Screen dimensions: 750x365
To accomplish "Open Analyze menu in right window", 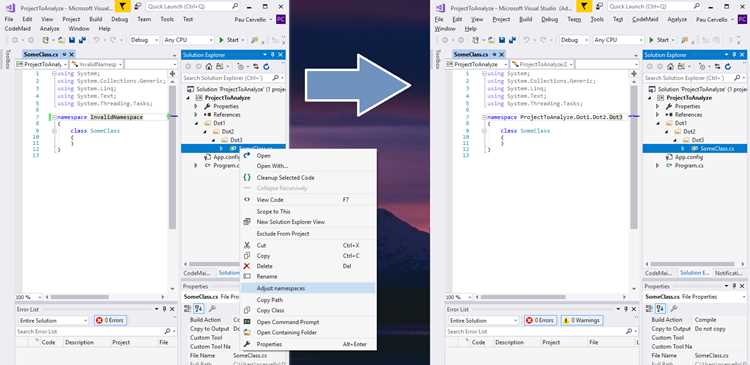I will [677, 20].
